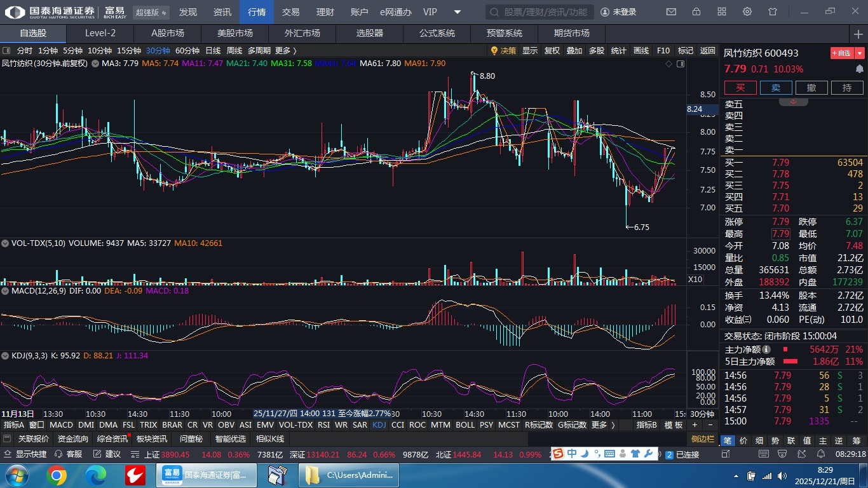868x488 pixels.
Task: Switch to the 交易 menu
Action: click(290, 12)
